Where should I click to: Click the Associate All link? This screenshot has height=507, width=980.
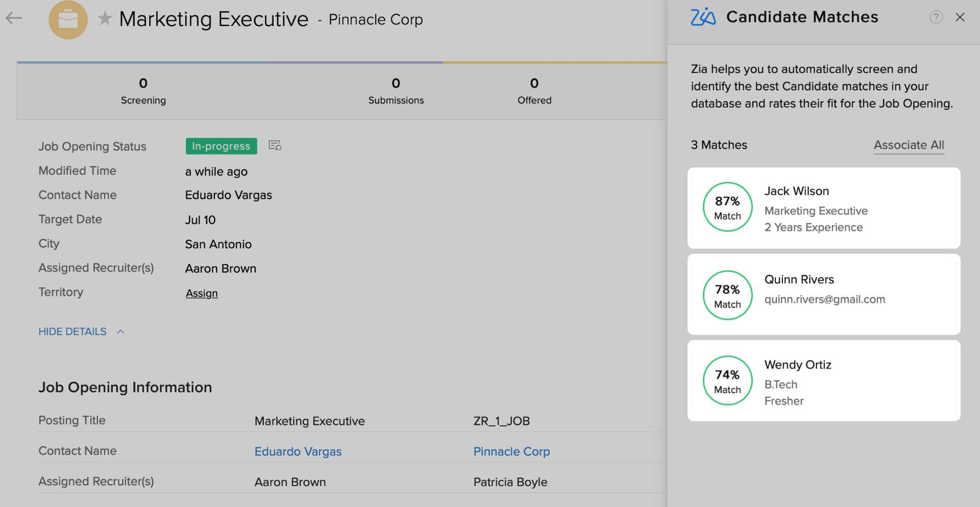coord(909,145)
